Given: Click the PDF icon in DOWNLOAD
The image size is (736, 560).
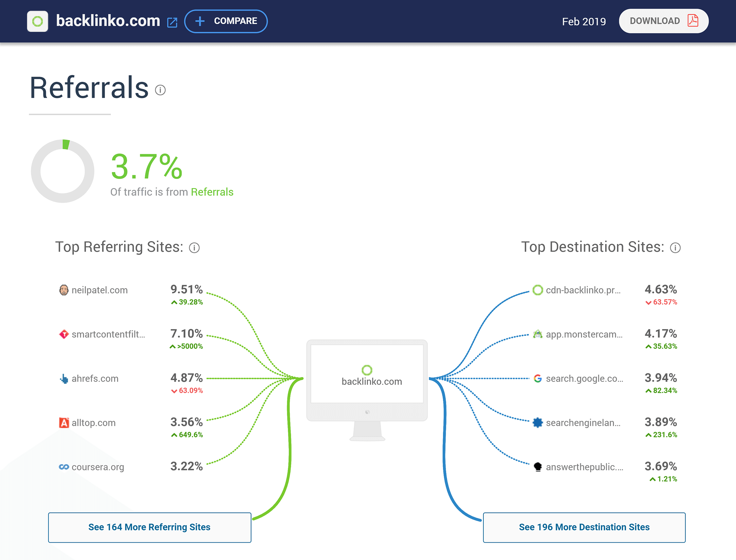Looking at the screenshot, I should 693,21.
